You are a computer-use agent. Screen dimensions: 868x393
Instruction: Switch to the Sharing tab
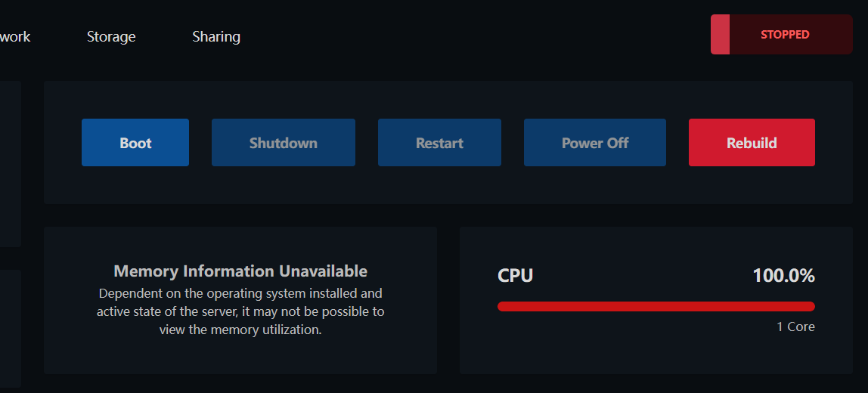pyautogui.click(x=216, y=36)
